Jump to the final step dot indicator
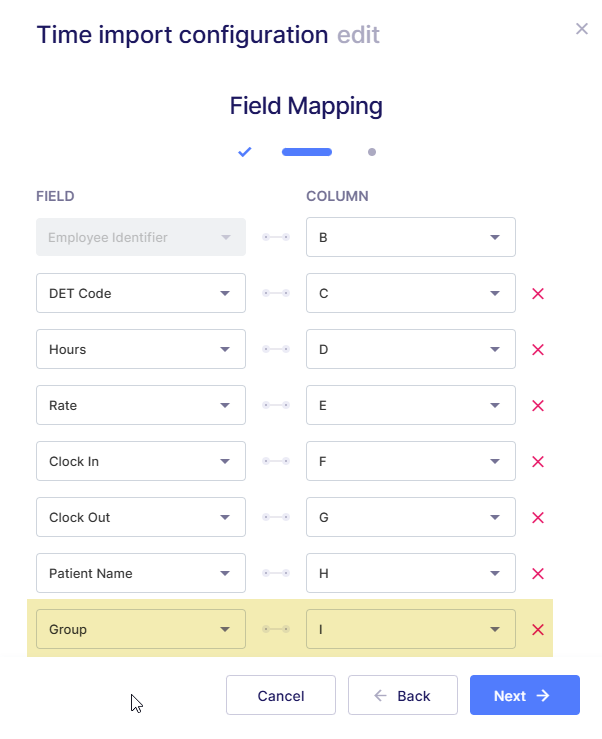 pyautogui.click(x=371, y=152)
